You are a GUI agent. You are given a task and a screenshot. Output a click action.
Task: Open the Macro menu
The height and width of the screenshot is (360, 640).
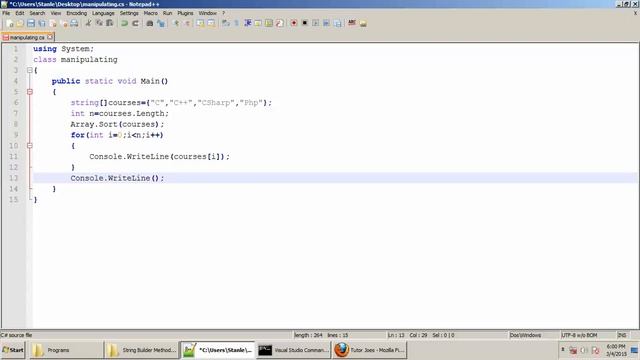tap(151, 13)
